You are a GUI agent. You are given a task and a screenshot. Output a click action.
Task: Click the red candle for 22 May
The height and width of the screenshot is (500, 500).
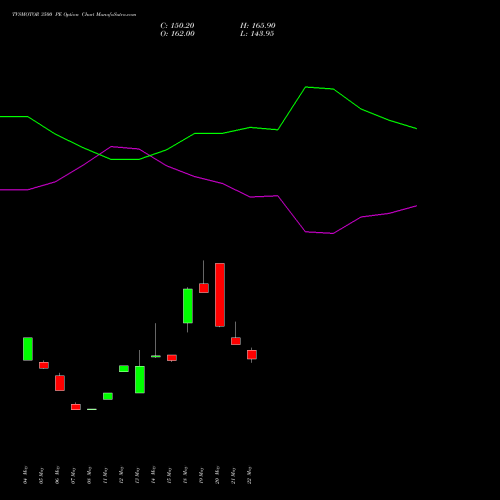click(252, 355)
